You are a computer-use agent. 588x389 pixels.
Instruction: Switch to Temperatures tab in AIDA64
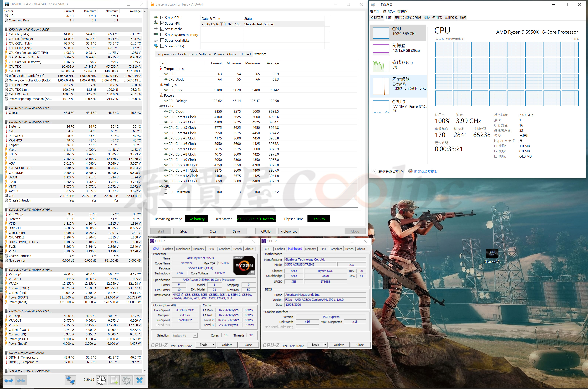166,54
